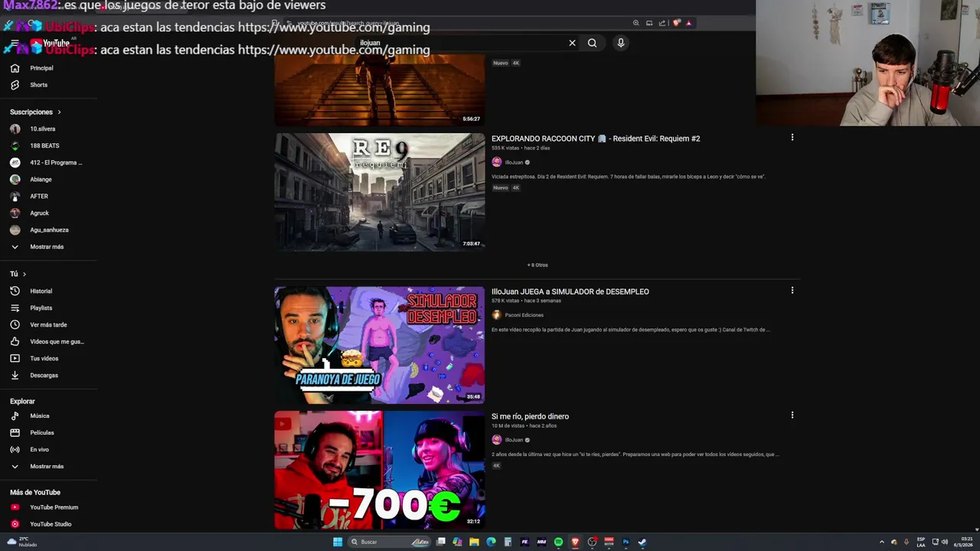980x551 pixels.
Task: Open options menu for Resident Evil Requiem #2 video
Action: 792,138
